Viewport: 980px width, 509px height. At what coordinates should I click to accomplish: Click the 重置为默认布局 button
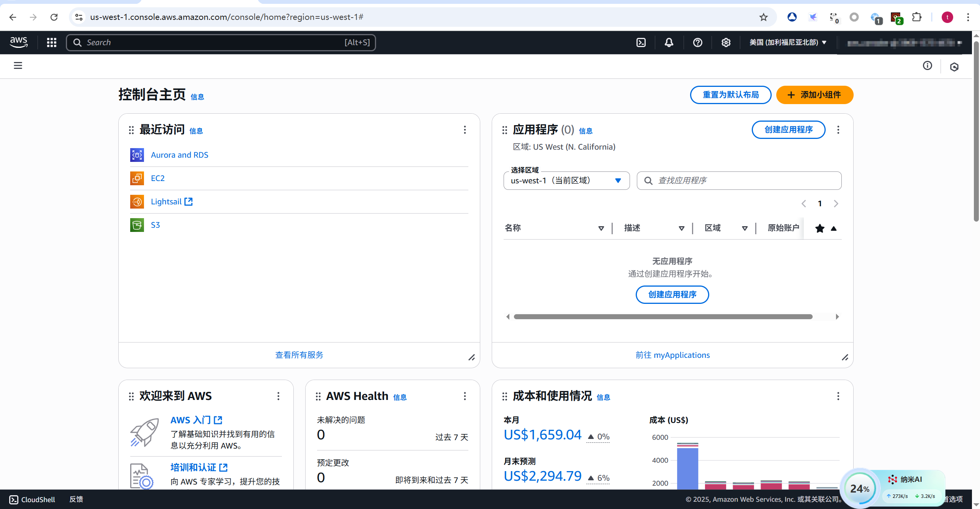tap(731, 95)
